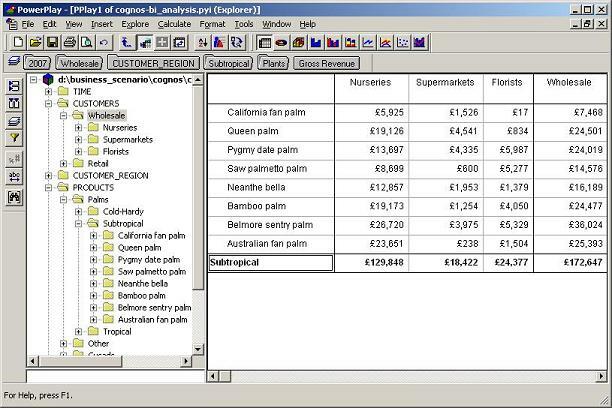The height and width of the screenshot is (408, 612).
Task: Click the Subtropical summary row label
Action: (x=271, y=262)
